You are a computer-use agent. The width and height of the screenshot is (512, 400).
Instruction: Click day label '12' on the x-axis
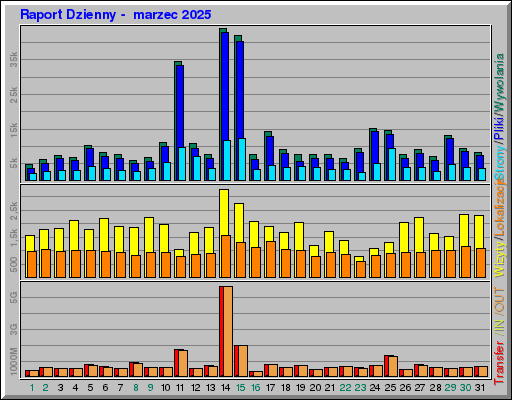(195, 388)
